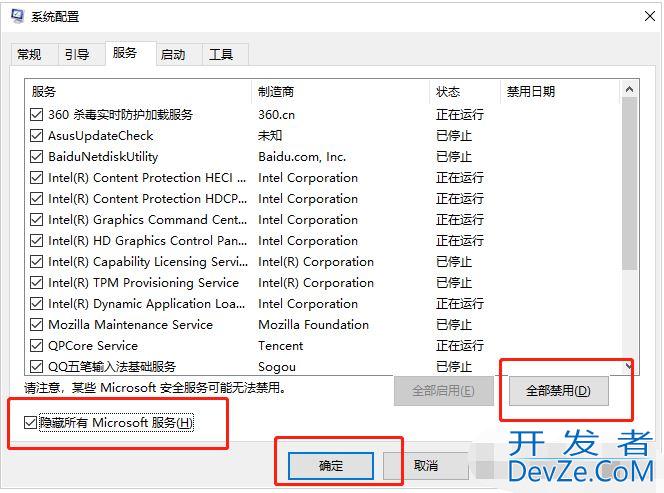Toggle Intel(R) Content Protection HECI checkbox
The height and width of the screenshot is (493, 664).
(36, 177)
